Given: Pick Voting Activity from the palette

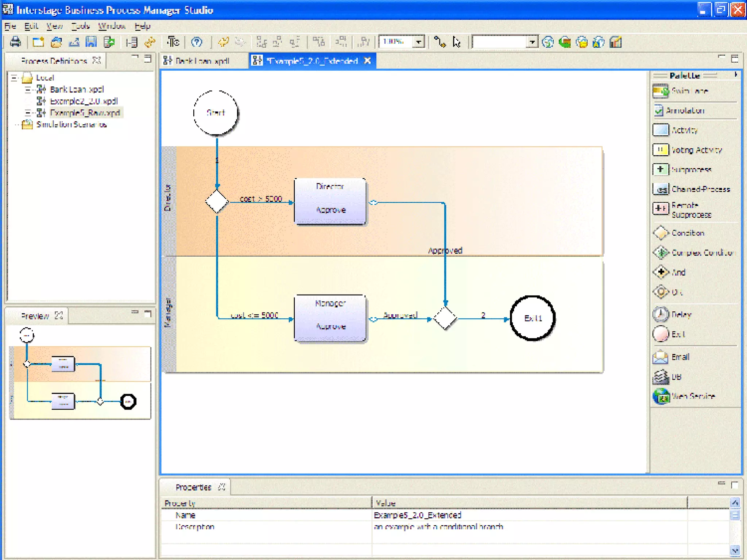Looking at the screenshot, I should (x=688, y=150).
